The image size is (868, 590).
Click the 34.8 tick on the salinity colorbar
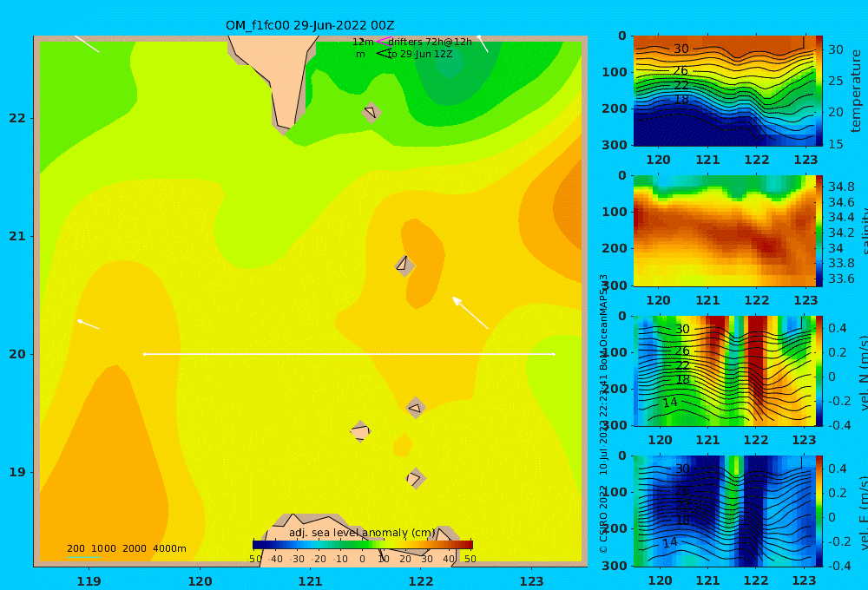click(x=841, y=187)
